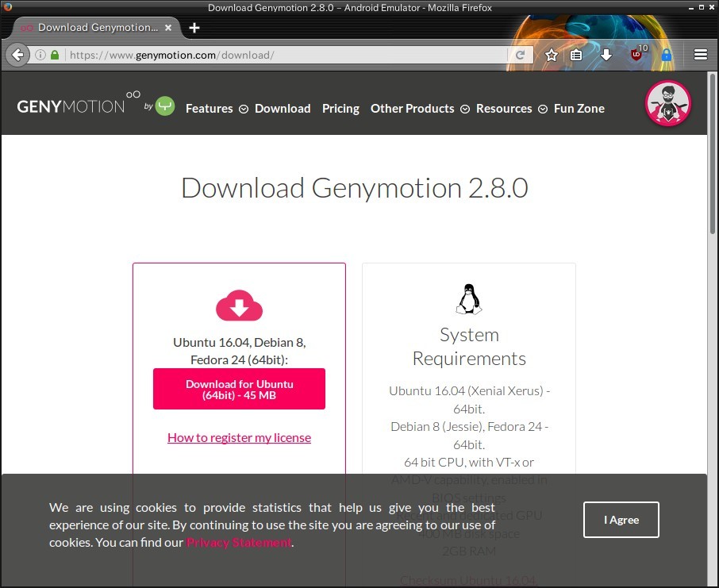
Task: Click 64 bit CPU, with VT-x text
Action: tap(469, 463)
